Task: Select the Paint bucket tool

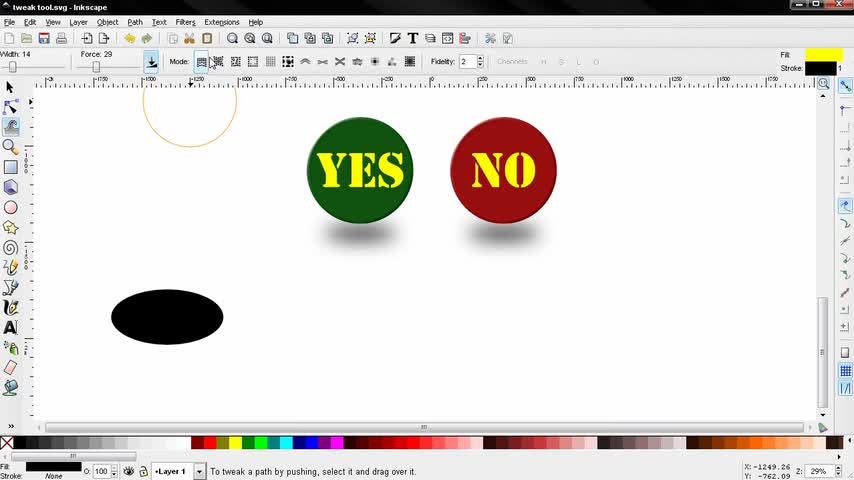Action: tap(10, 388)
